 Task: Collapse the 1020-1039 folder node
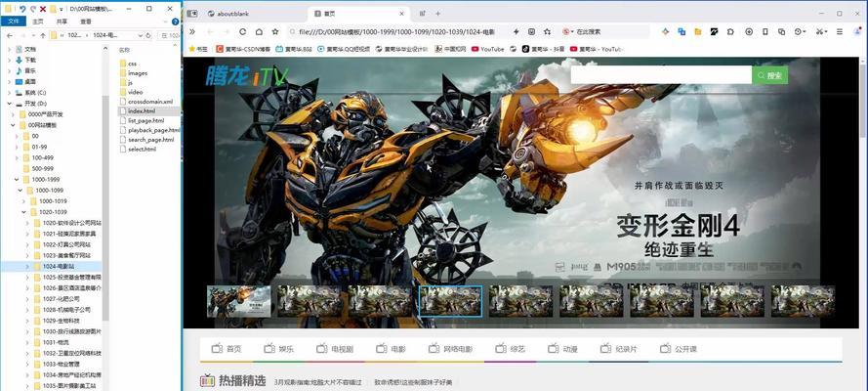(23, 212)
